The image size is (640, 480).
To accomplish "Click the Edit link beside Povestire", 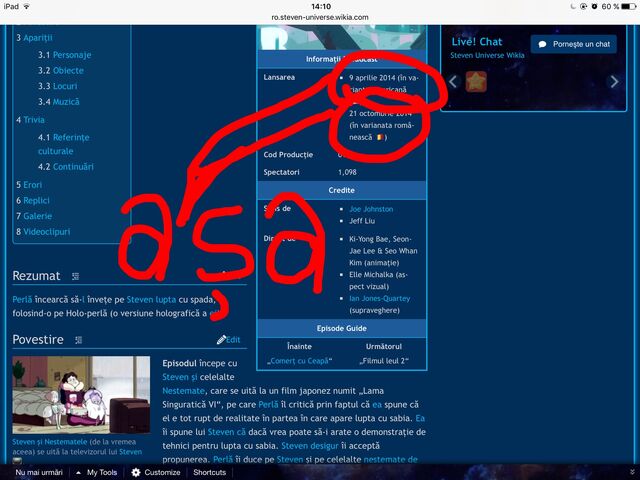I will point(233,340).
